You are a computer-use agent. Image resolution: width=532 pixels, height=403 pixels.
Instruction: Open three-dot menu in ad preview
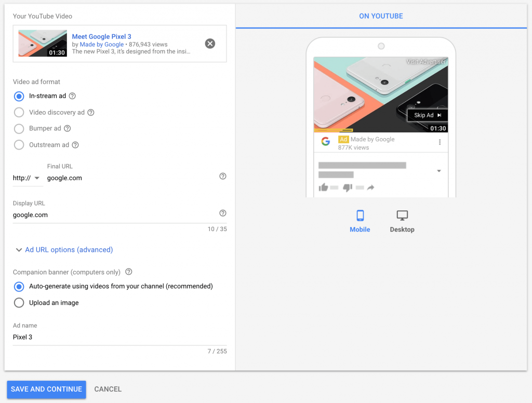point(440,142)
